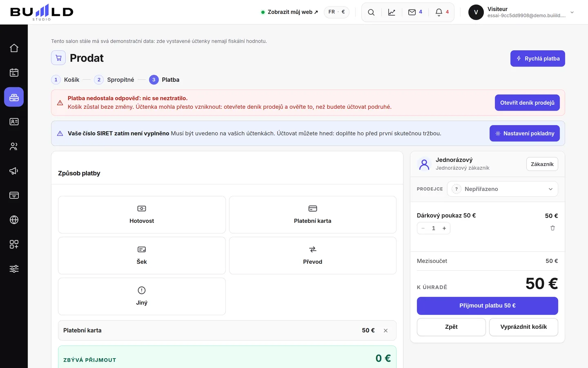The width and height of the screenshot is (588, 368).
Task: Open messages envelope with 4 badge
Action: point(415,12)
